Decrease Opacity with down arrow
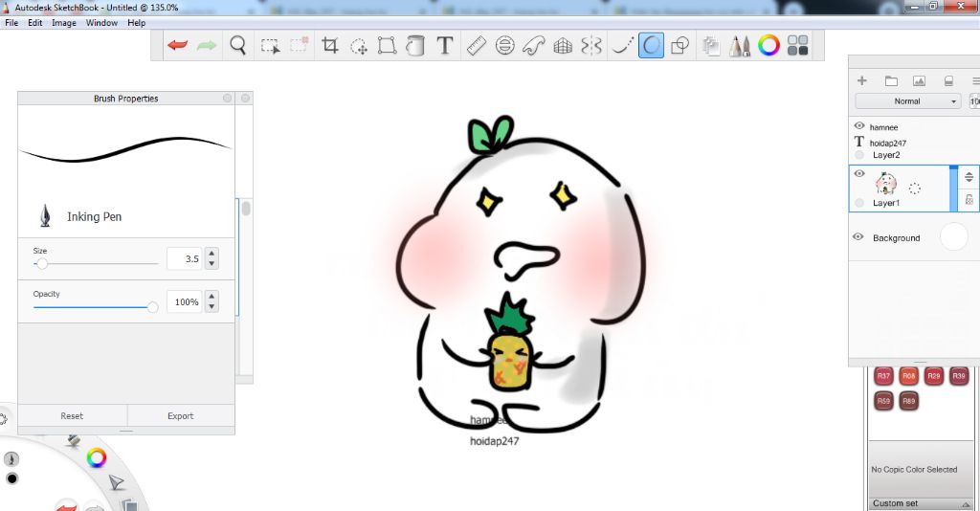This screenshot has height=511, width=980. pyautogui.click(x=212, y=307)
